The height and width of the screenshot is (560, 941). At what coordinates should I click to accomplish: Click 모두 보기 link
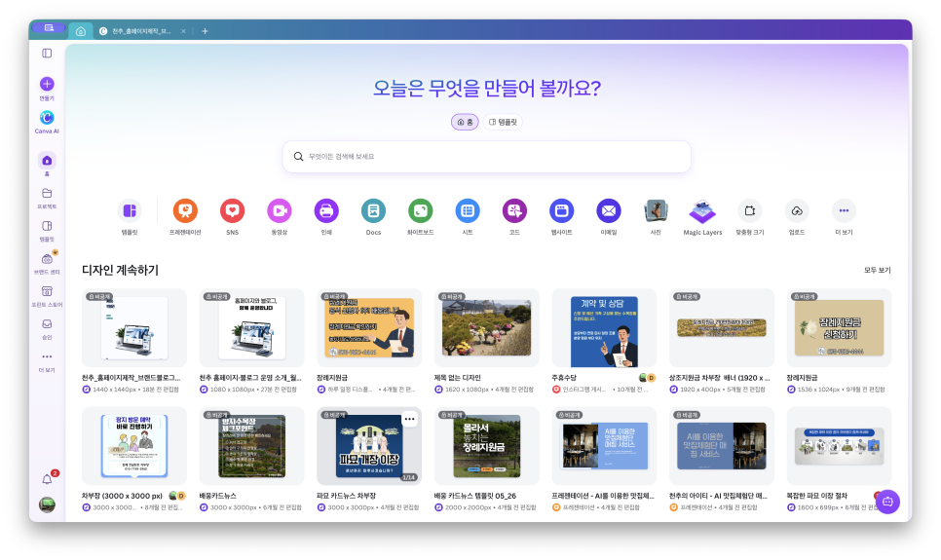pos(877,270)
